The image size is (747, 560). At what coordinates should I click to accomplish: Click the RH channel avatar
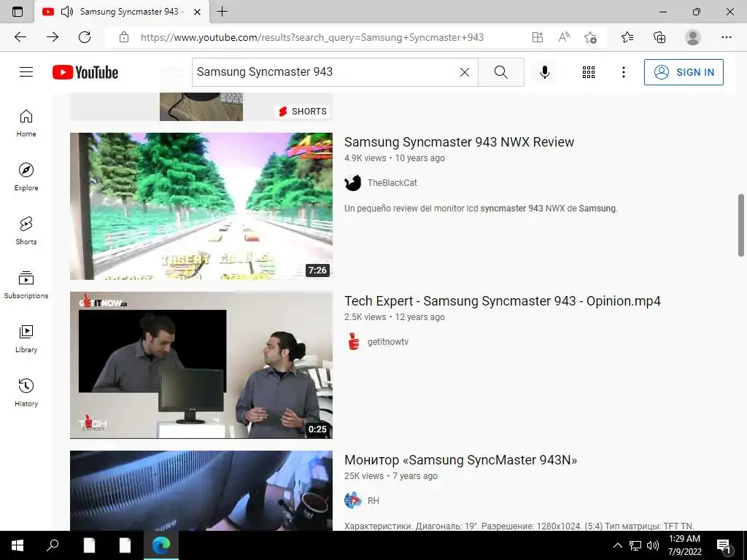click(353, 501)
